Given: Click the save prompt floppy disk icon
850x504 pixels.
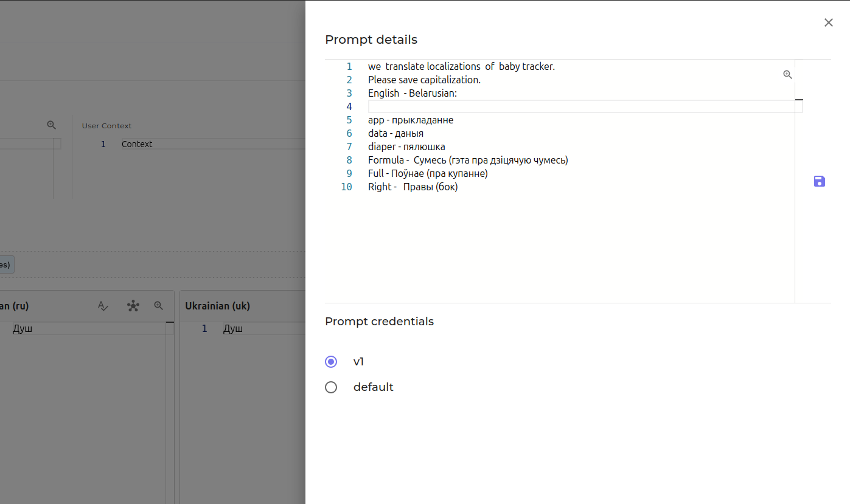Looking at the screenshot, I should 819,181.
